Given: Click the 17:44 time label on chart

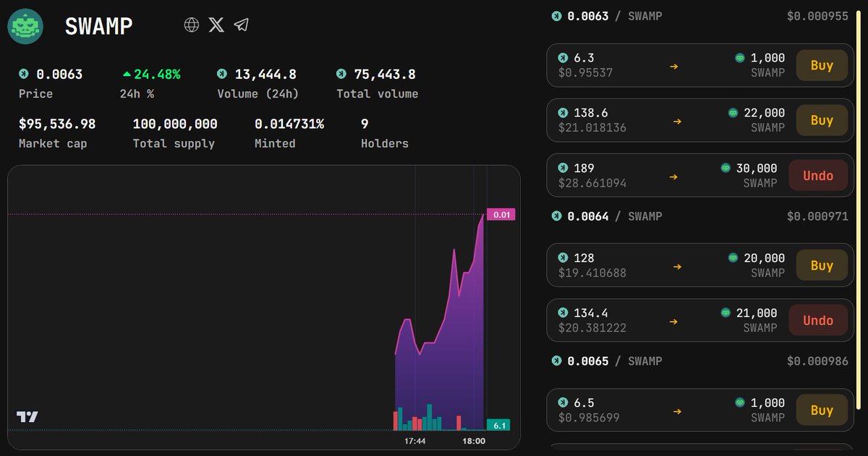Looking at the screenshot, I should point(414,441).
